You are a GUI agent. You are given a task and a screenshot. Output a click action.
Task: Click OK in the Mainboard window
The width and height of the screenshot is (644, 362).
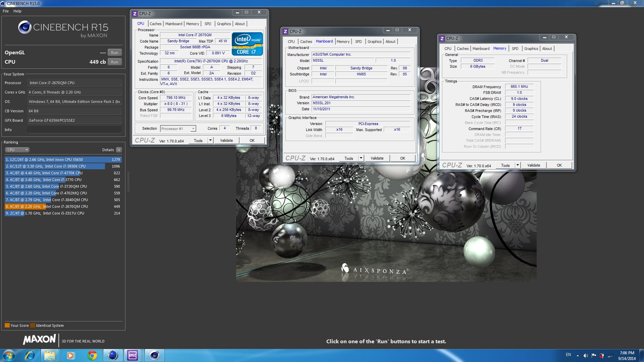(402, 159)
